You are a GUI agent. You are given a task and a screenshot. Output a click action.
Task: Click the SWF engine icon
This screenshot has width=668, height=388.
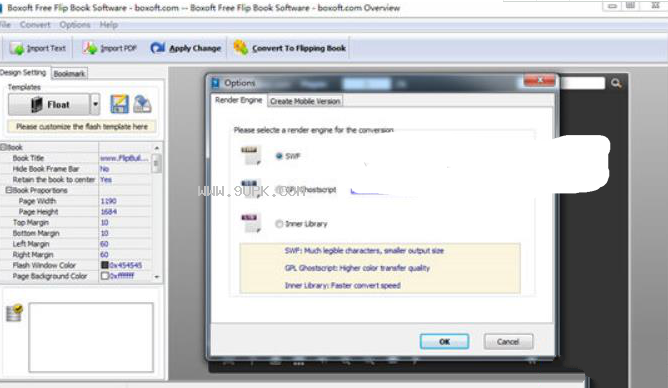click(250, 155)
